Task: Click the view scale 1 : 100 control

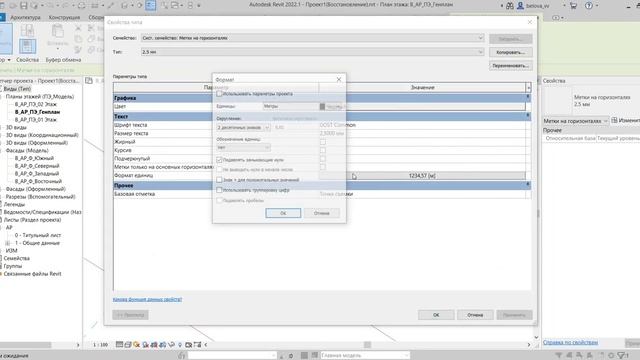Action: [x=100, y=345]
